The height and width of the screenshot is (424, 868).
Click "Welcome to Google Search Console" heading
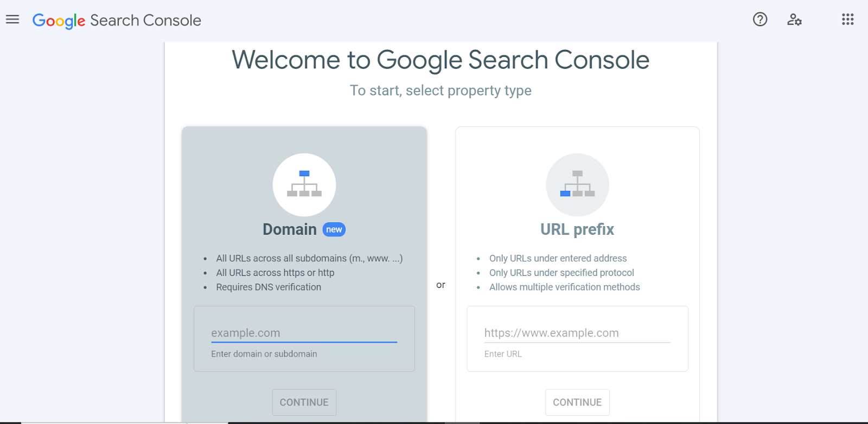point(441,60)
